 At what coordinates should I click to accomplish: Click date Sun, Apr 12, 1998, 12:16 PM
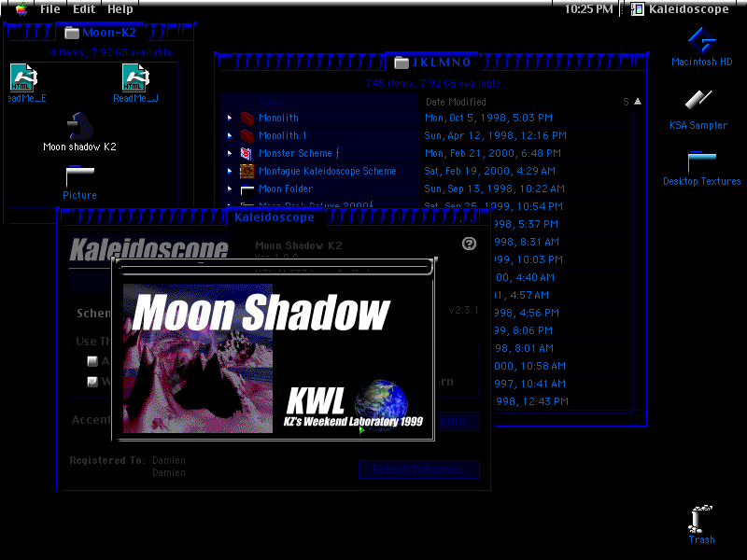click(x=496, y=135)
